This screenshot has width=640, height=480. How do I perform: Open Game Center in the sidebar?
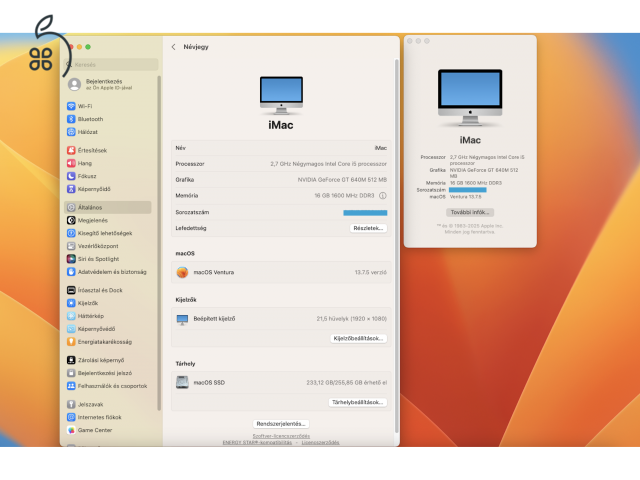tap(94, 430)
